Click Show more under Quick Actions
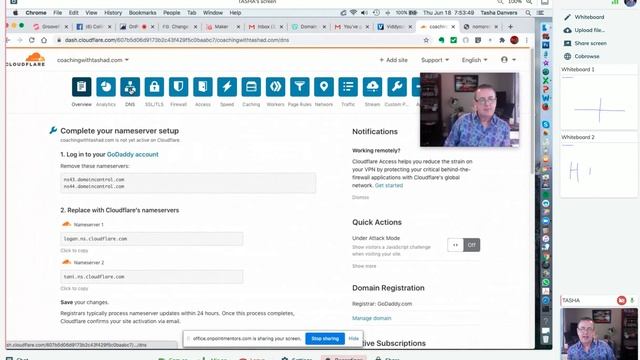Screen dimensions: 640x360 click(364, 266)
